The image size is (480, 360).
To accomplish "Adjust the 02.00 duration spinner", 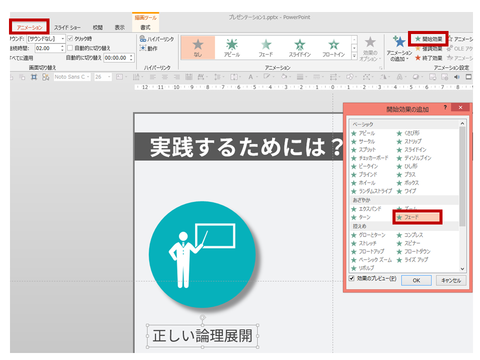I will pyautogui.click(x=62, y=48).
